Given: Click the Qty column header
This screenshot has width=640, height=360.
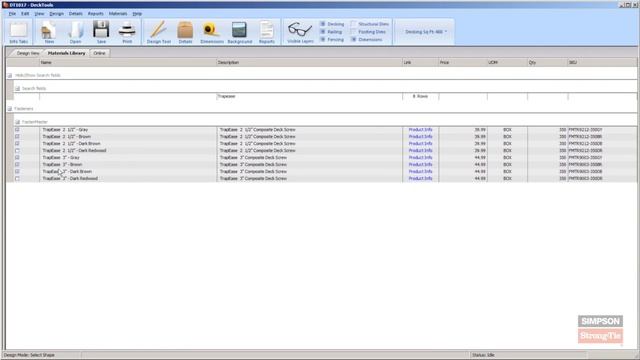Looking at the screenshot, I should coord(547,62).
